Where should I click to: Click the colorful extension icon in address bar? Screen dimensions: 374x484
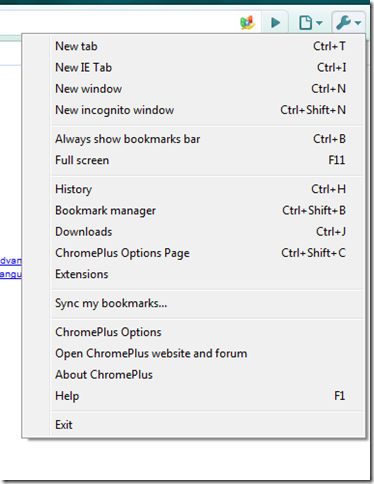click(x=247, y=23)
